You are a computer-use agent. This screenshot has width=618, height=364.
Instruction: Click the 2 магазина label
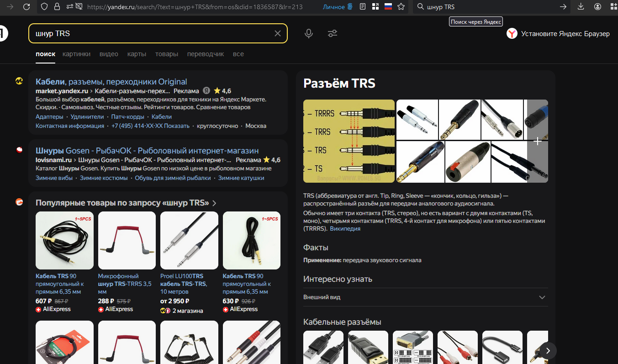pyautogui.click(x=188, y=311)
